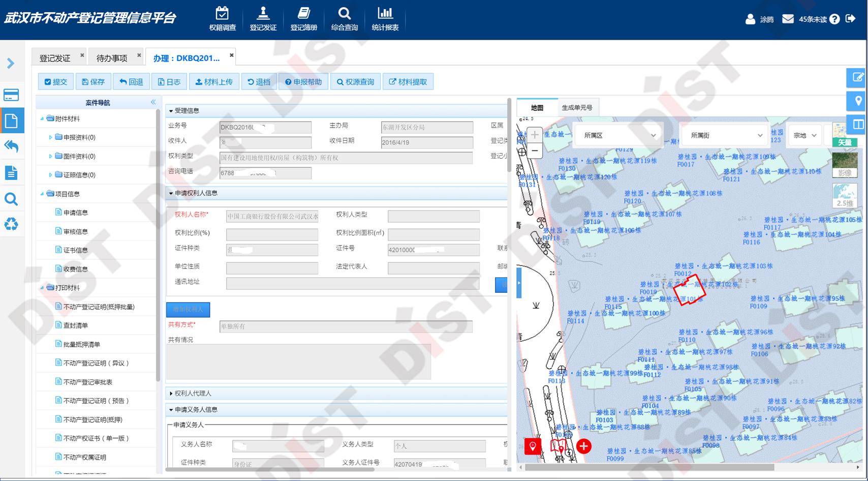Image resolution: width=868 pixels, height=481 pixels.
Task: Toggle the 2.5维 map view
Action: click(x=845, y=196)
